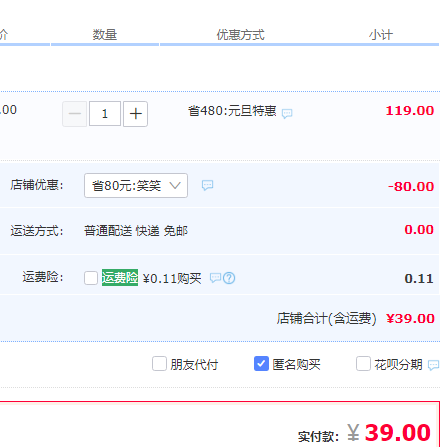This screenshot has width=447, height=447.
Task: Enable the 花呗分期 checkbox
Action: (x=363, y=363)
